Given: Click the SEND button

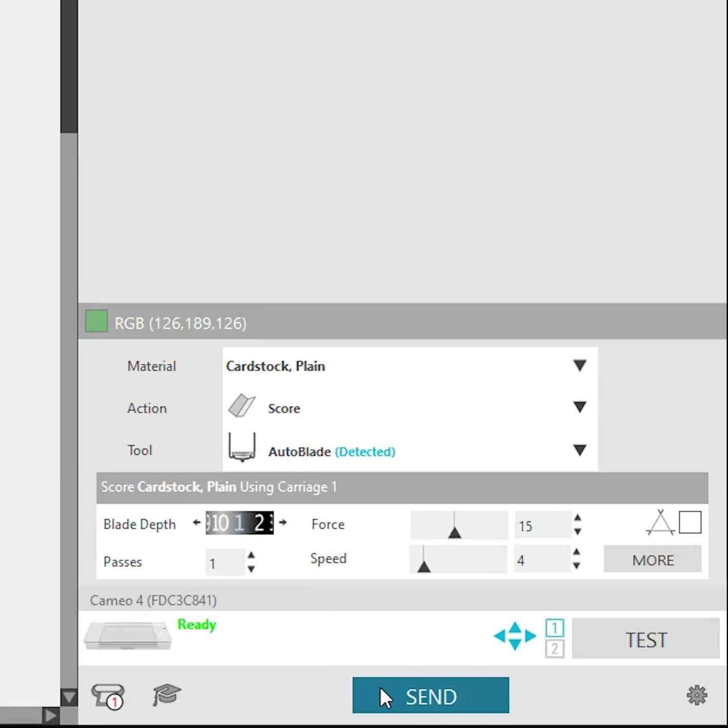Looking at the screenshot, I should click(431, 695).
